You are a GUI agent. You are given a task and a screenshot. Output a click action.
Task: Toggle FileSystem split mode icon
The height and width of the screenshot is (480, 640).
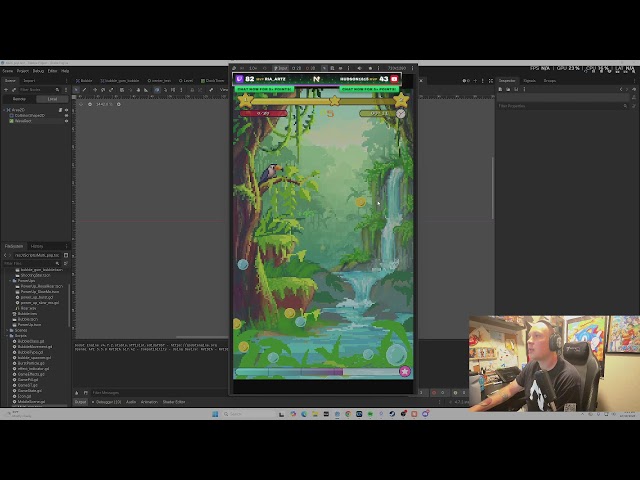pos(66,255)
